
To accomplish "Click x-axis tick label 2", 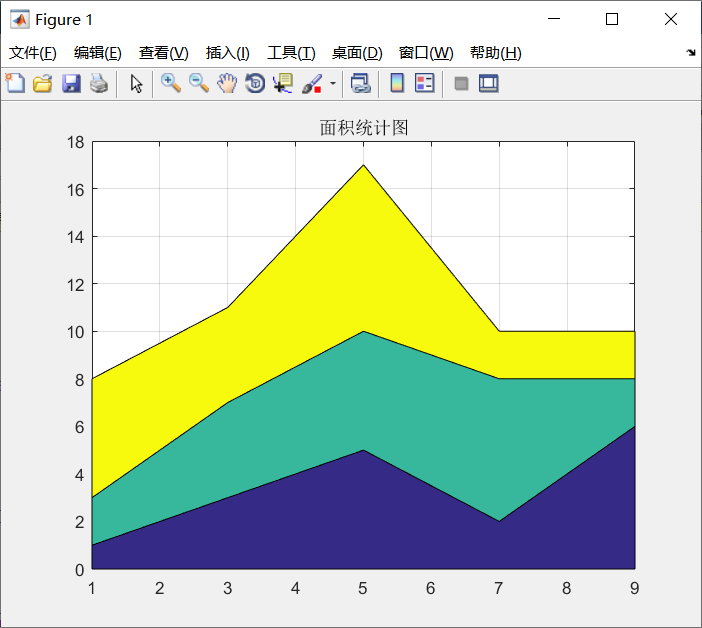I will click(x=159, y=588).
